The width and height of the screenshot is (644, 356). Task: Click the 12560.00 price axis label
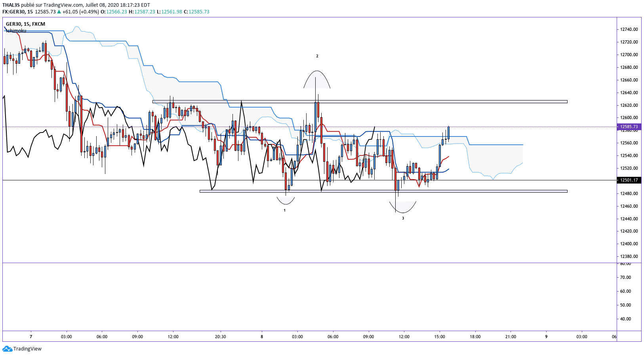629,143
